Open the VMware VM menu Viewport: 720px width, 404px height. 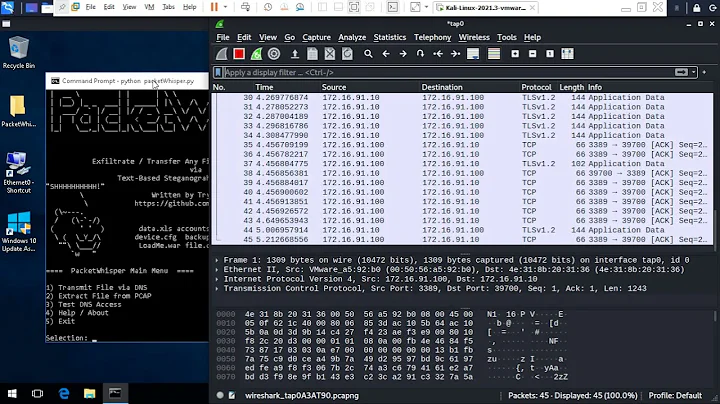[x=149, y=7]
